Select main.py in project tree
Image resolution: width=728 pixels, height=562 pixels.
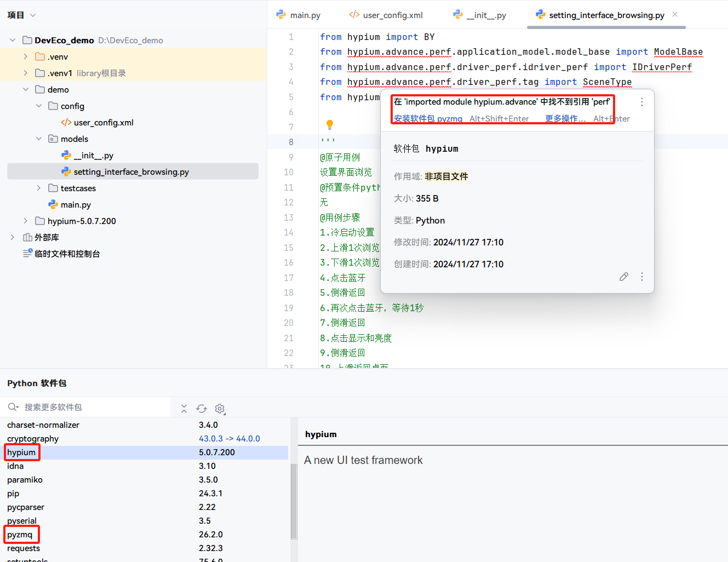tap(76, 204)
